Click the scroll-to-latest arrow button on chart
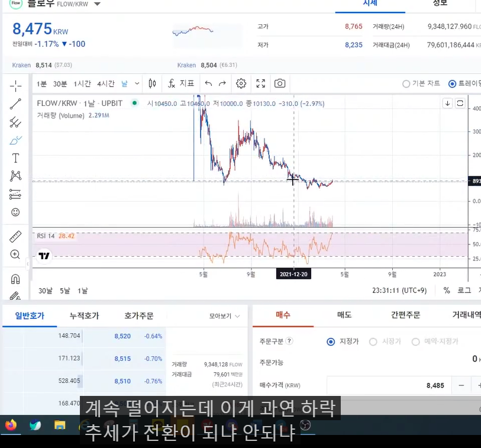 pyautogui.click(x=447, y=104)
